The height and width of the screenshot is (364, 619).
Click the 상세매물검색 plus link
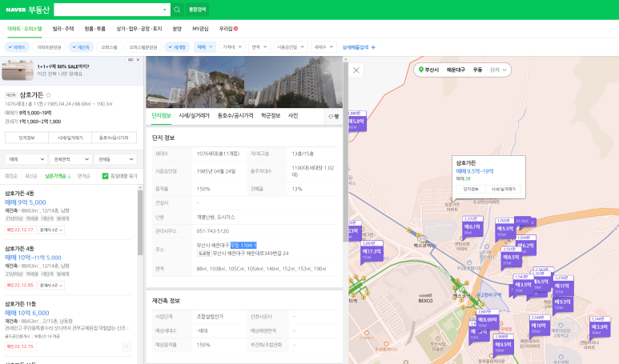pos(359,47)
